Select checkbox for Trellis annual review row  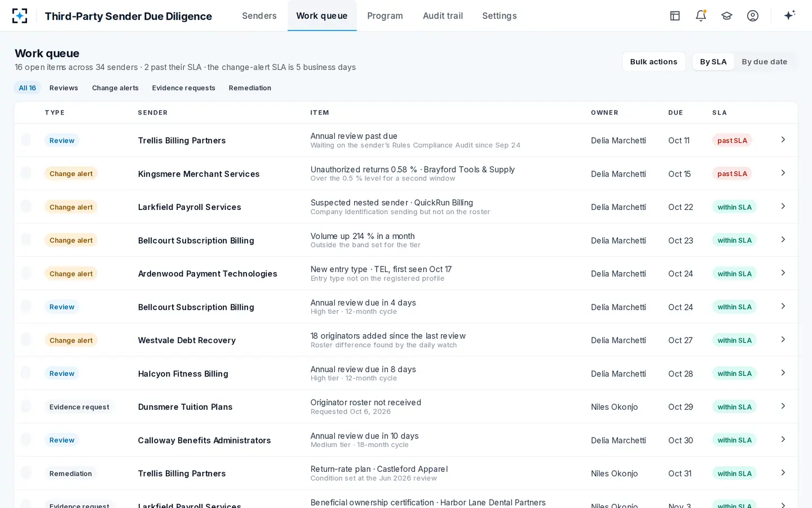[x=26, y=140]
